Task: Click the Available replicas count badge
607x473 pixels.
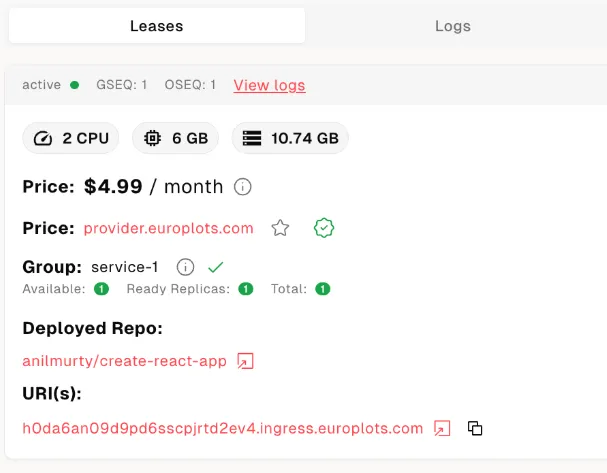Action: click(101, 289)
